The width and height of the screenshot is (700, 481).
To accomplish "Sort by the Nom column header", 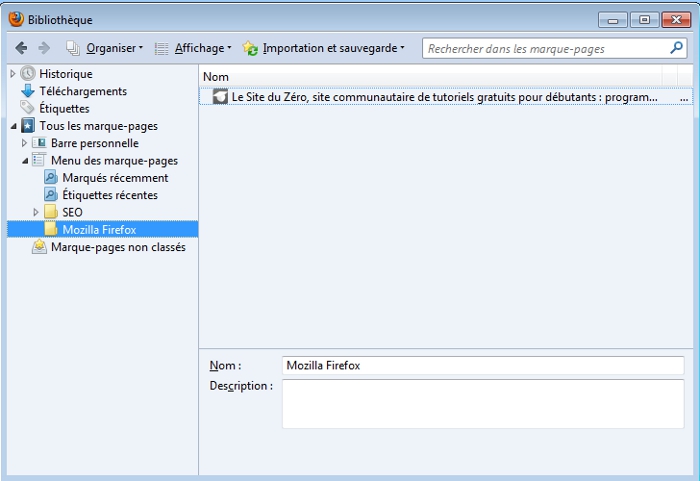I will click(x=430, y=76).
